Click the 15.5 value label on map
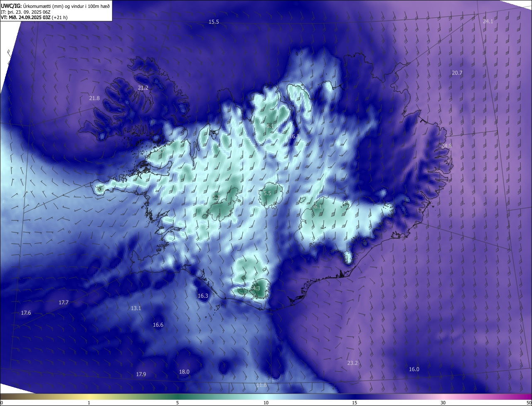 click(214, 22)
